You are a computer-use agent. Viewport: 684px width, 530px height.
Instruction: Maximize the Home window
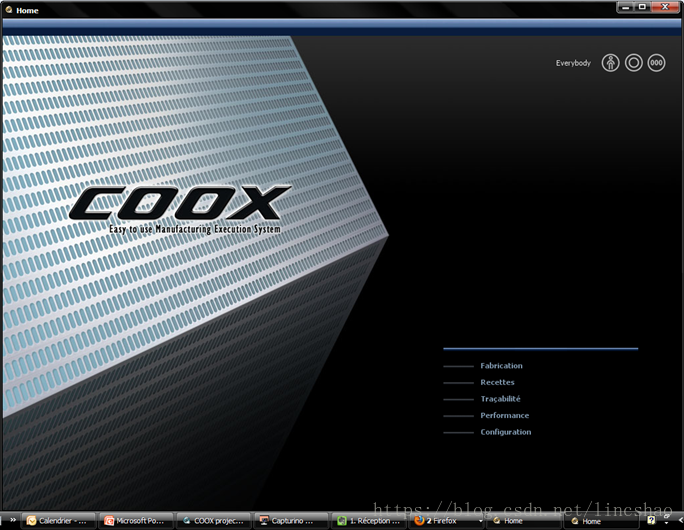[x=642, y=7]
